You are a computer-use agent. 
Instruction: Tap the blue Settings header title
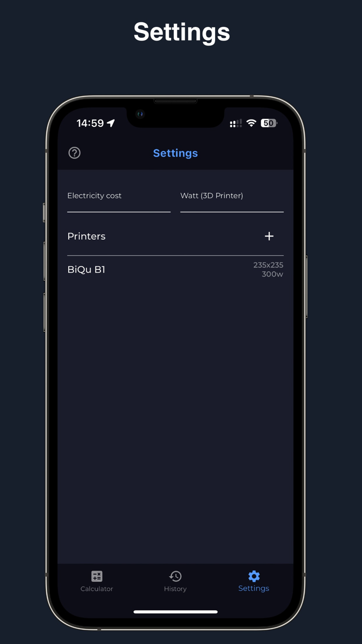pyautogui.click(x=175, y=153)
